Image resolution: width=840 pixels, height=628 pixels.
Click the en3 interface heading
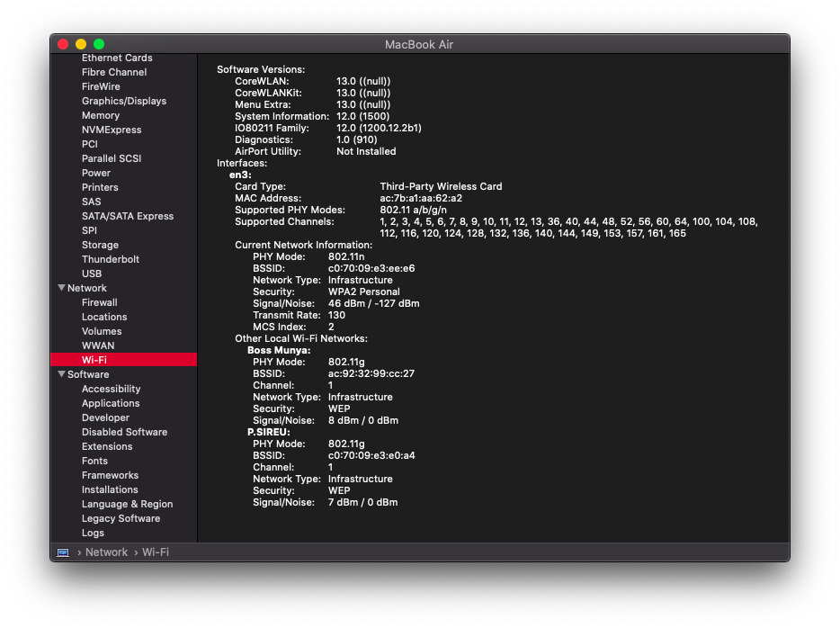pyautogui.click(x=240, y=175)
